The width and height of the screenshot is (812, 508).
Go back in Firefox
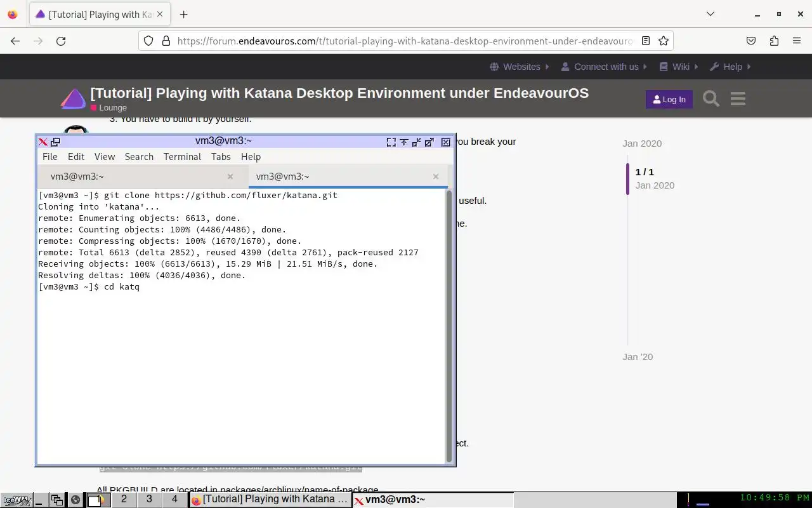(15, 41)
